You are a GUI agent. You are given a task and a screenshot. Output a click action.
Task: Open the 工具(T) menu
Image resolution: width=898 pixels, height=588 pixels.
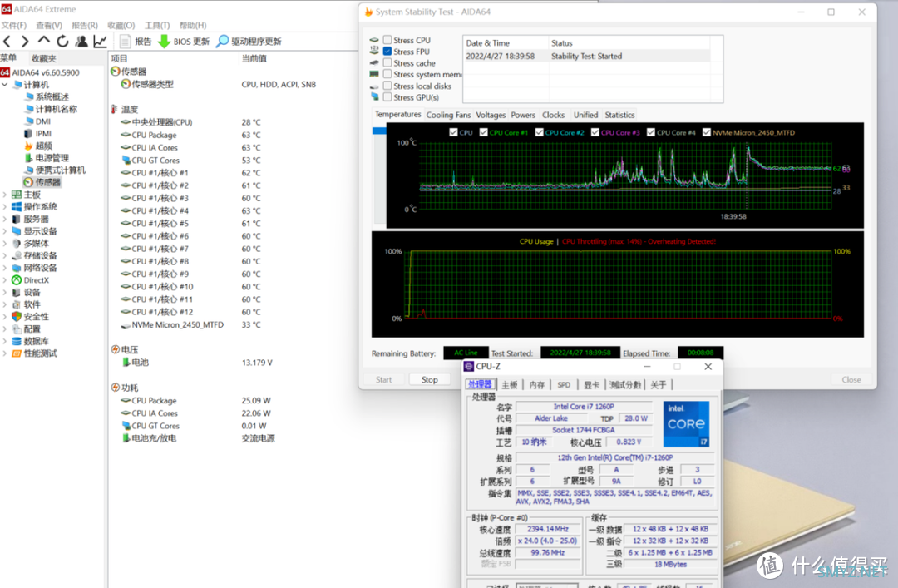[157, 25]
